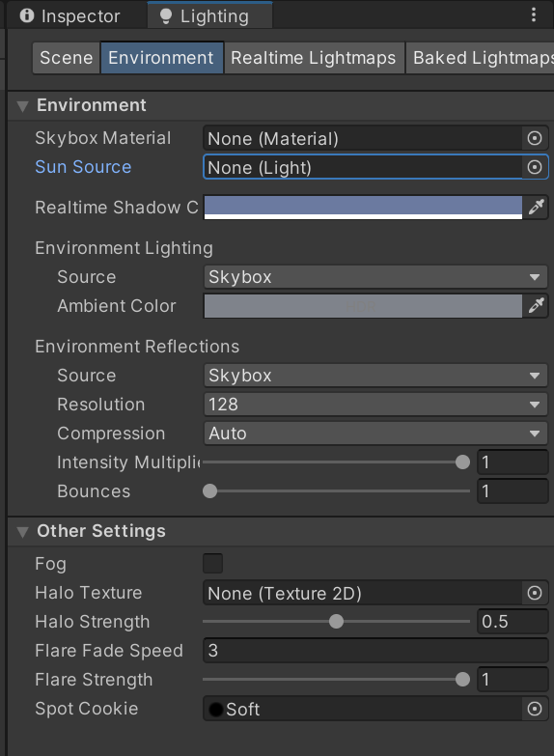This screenshot has width=554, height=756.
Task: Open Environment Reflections Source dropdown
Action: click(375, 376)
